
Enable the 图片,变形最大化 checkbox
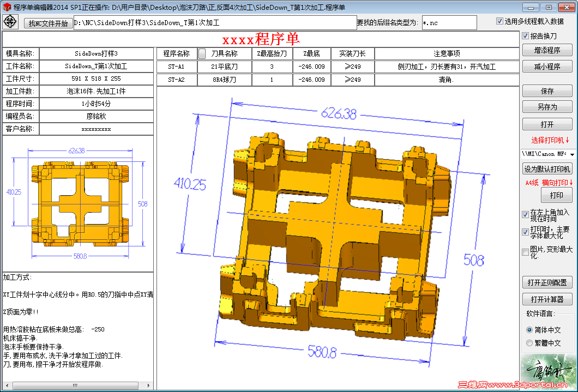pos(526,252)
